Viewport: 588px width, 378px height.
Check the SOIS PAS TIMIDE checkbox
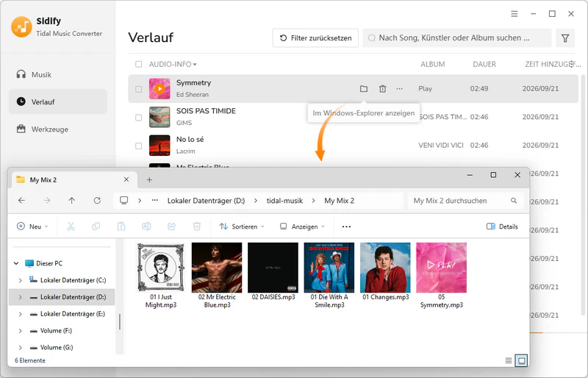[x=138, y=118]
